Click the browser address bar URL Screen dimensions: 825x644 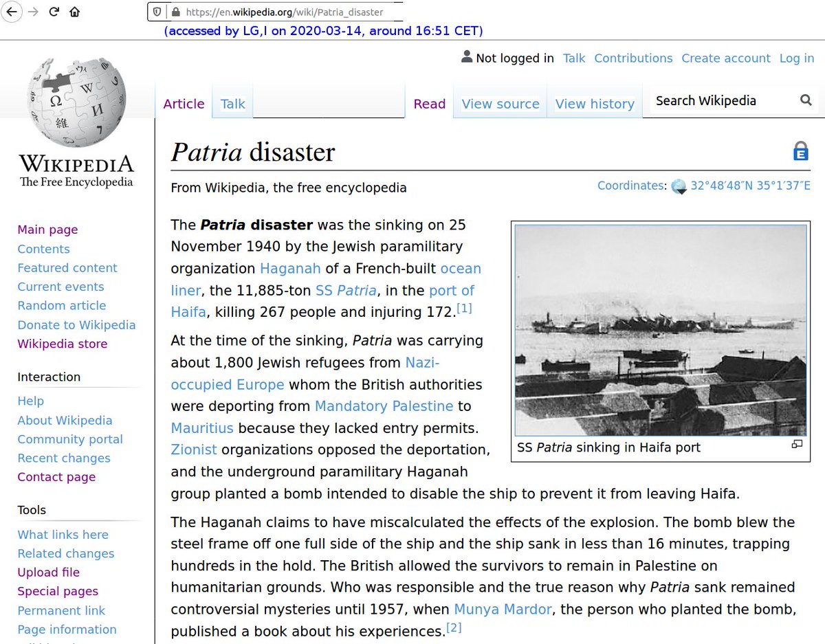(x=285, y=12)
